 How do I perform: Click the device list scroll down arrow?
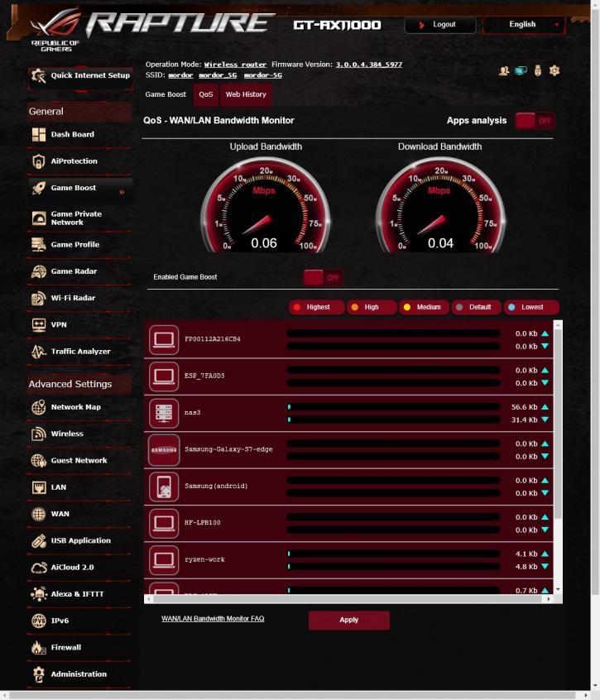[x=558, y=590]
